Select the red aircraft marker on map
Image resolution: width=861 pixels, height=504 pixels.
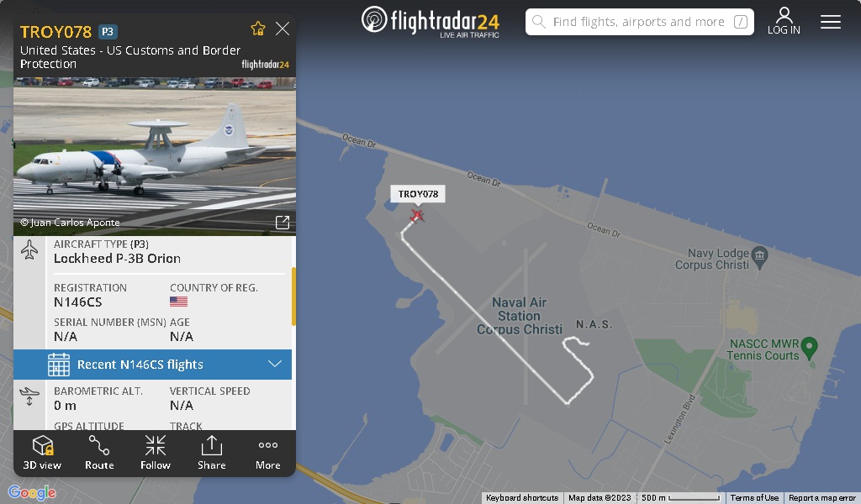[x=417, y=216]
